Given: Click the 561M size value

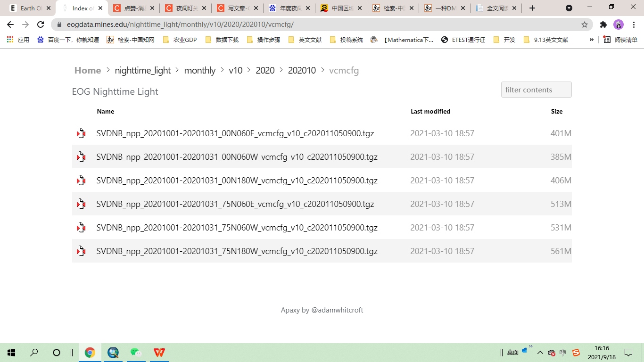Looking at the screenshot, I should pyautogui.click(x=561, y=251).
